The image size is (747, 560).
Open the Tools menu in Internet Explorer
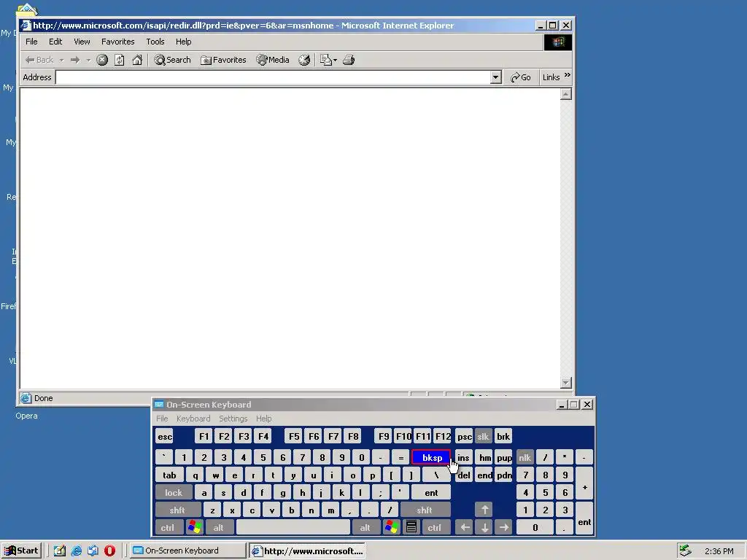155,42
